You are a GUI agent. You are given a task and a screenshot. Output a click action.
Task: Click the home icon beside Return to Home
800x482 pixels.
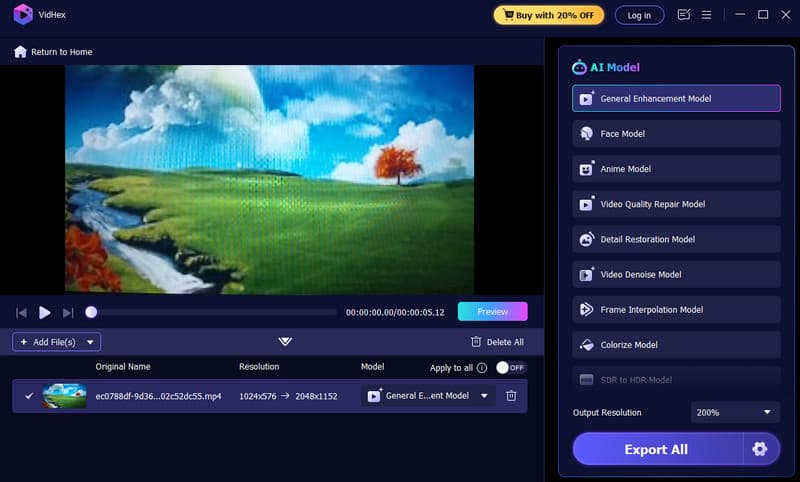[20, 52]
